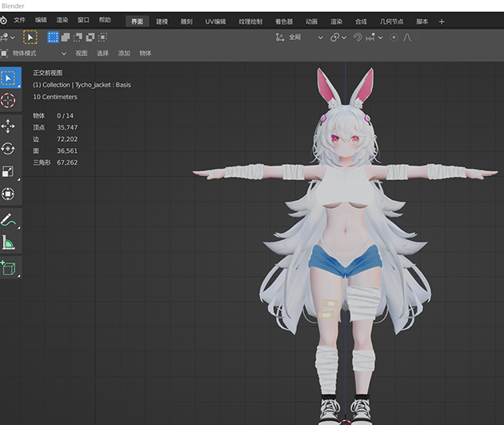Select the character's blue denim shorts
Image resolution: width=504 pixels, height=425 pixels.
[346, 261]
